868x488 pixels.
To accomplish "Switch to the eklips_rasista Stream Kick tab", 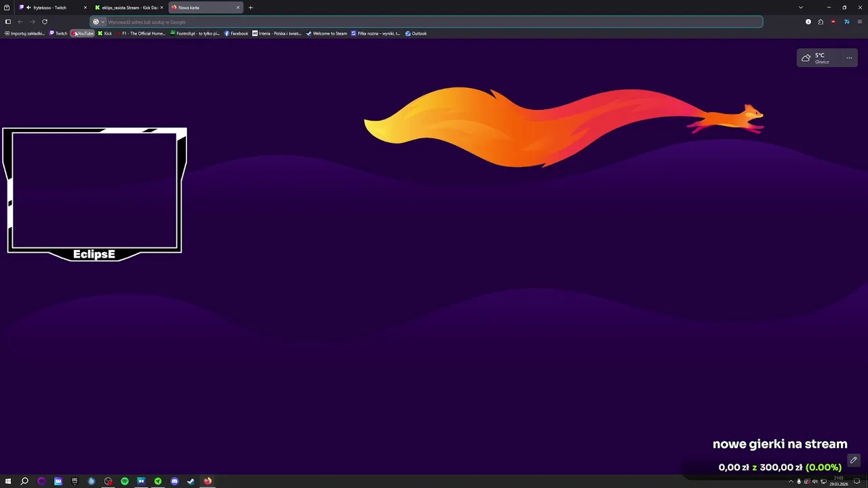I will point(129,7).
